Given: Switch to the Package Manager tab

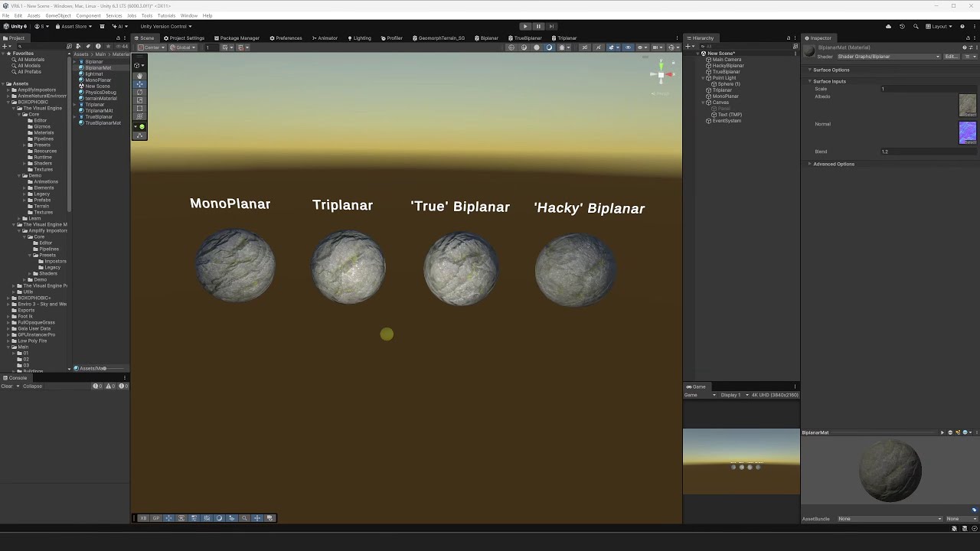Looking at the screenshot, I should point(237,38).
